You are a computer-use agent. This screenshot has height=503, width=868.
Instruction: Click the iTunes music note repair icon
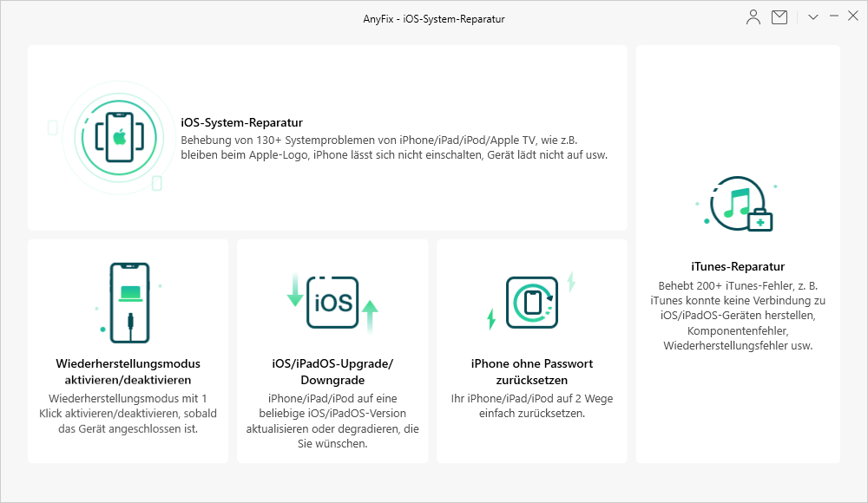click(x=738, y=204)
